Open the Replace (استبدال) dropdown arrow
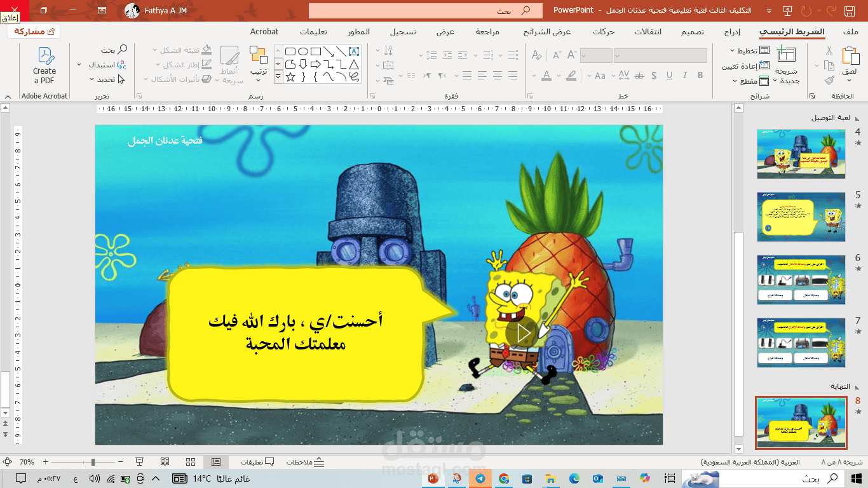 pos(79,65)
